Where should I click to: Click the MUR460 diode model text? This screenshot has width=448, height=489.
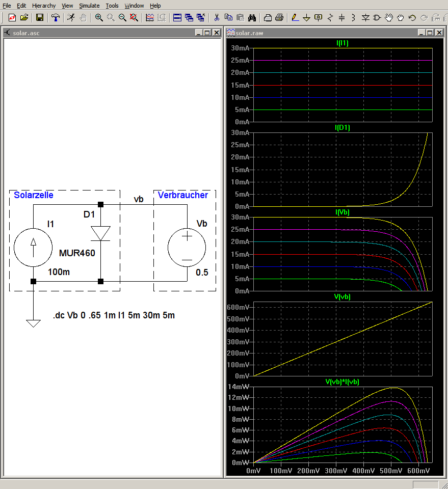coord(77,253)
